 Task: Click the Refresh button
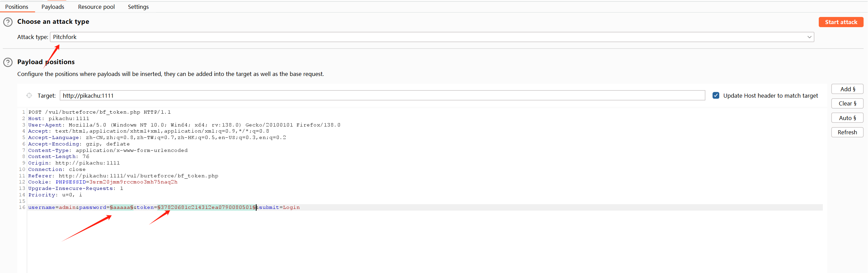click(x=847, y=132)
